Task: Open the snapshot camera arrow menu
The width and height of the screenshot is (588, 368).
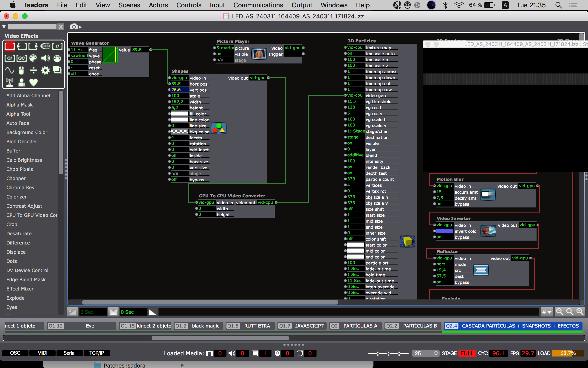Action: point(80,27)
